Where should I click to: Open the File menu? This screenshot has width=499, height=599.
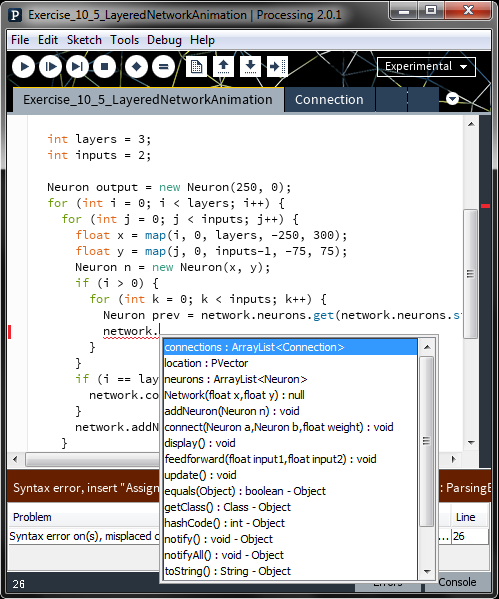click(x=20, y=40)
